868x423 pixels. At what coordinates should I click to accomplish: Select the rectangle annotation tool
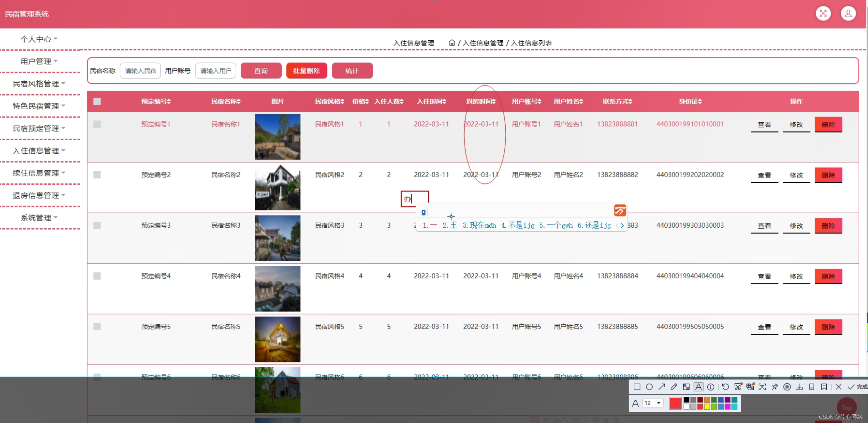point(637,386)
